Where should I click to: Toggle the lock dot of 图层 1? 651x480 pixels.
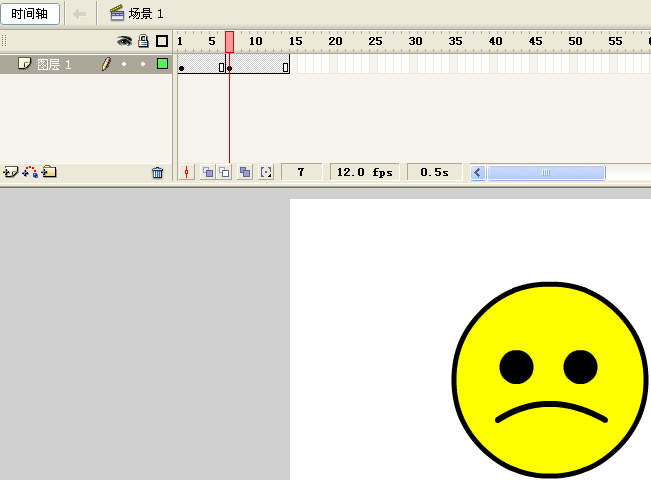[143, 64]
